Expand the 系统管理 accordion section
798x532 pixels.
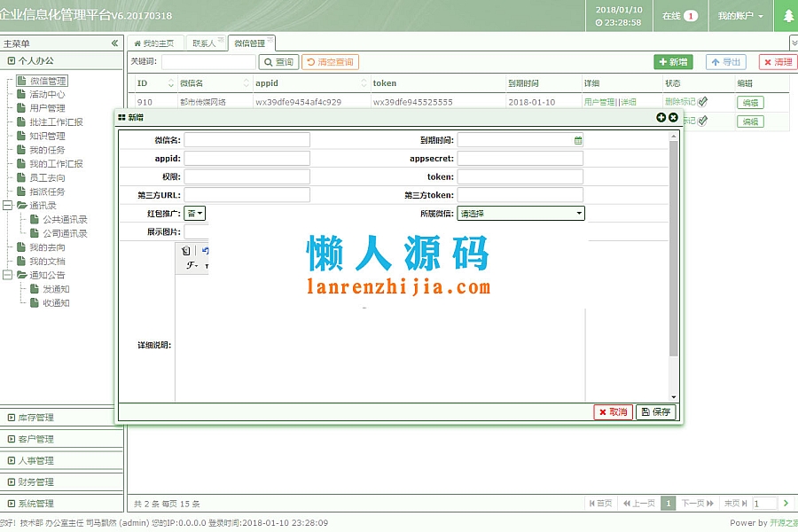coord(61,503)
